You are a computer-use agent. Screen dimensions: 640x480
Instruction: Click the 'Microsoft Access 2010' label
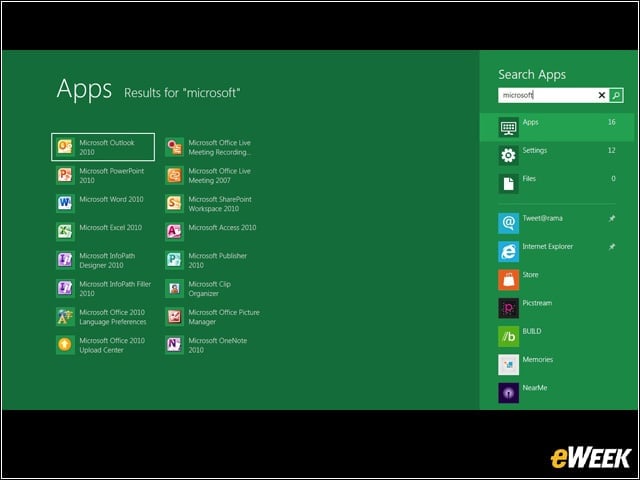[x=222, y=227]
